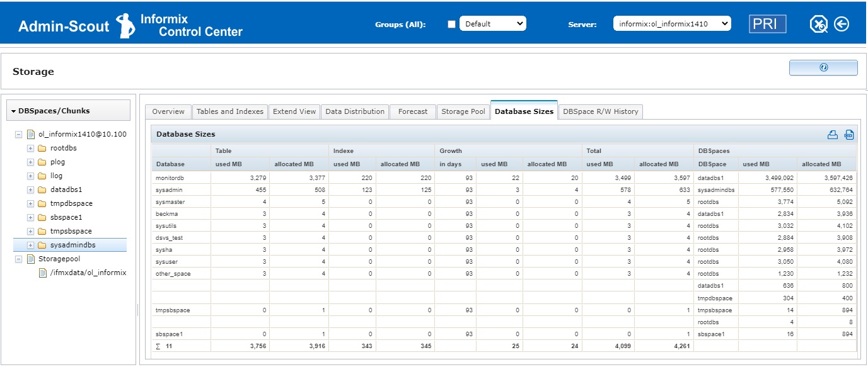Sort by the Database column header
Screen dimensions: 868x367
click(x=182, y=164)
